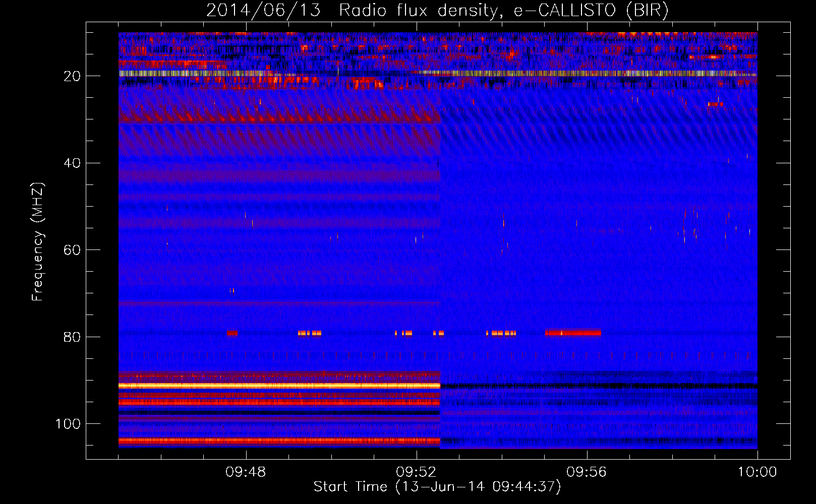Click the striped white line at 20 MHz
This screenshot has height=504, width=816.
coord(438,74)
